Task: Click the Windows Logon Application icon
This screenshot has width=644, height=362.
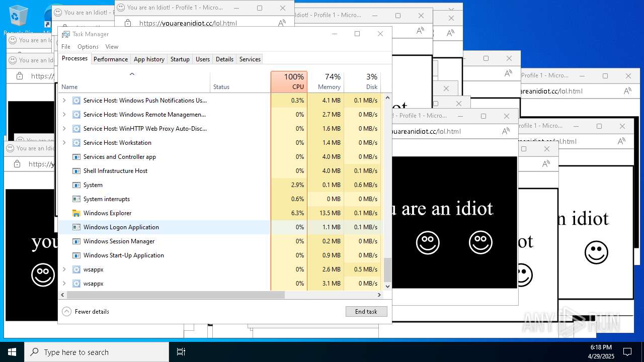Action: pos(76,227)
